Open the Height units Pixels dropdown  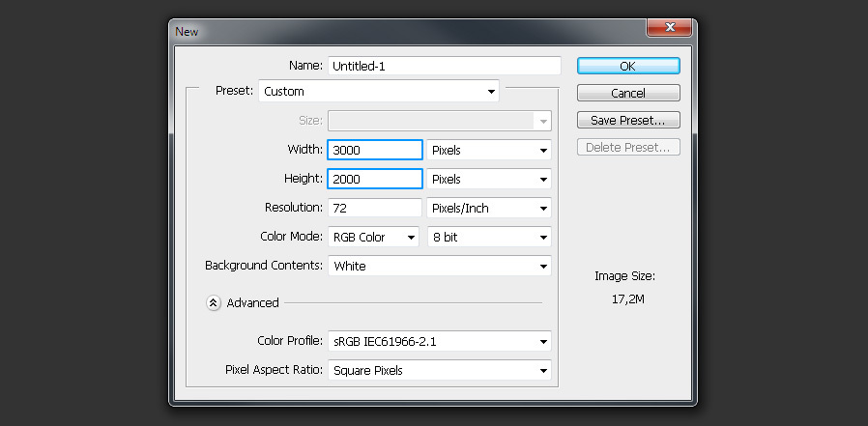coord(489,180)
